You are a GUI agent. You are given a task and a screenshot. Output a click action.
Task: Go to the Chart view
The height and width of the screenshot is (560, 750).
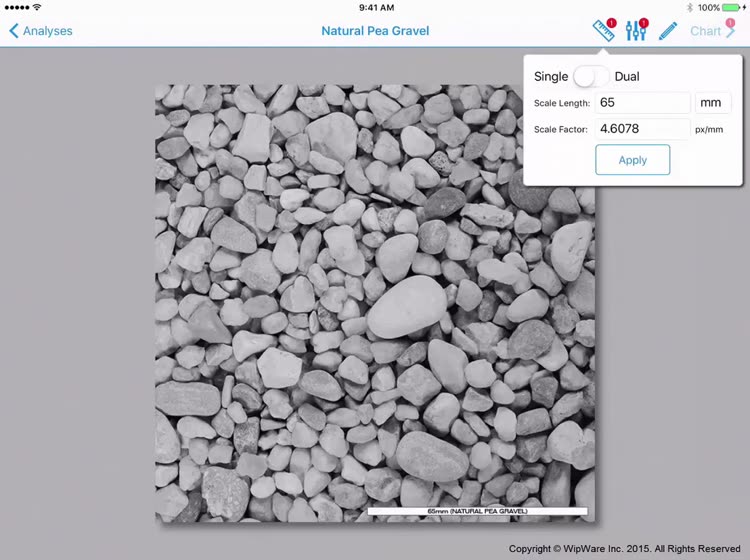(705, 31)
